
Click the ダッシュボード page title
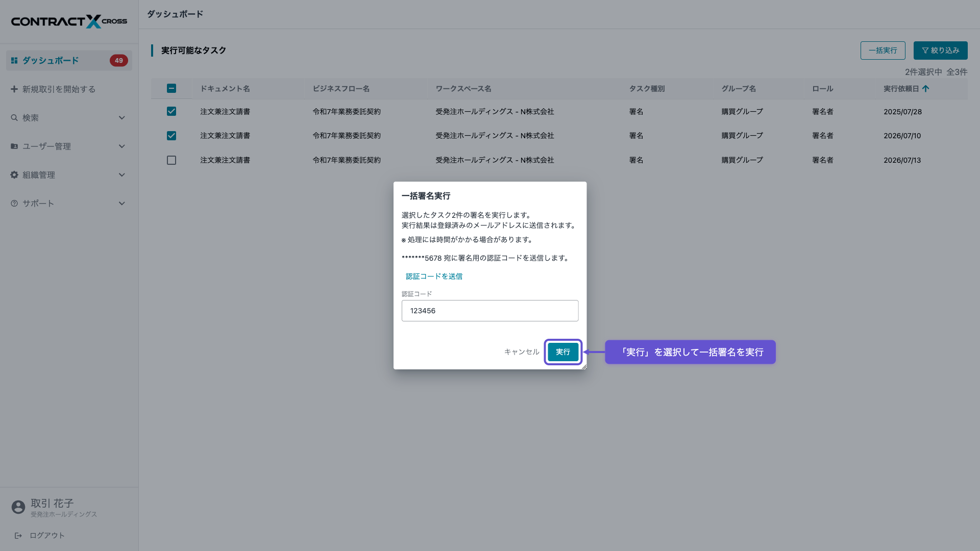click(x=175, y=14)
